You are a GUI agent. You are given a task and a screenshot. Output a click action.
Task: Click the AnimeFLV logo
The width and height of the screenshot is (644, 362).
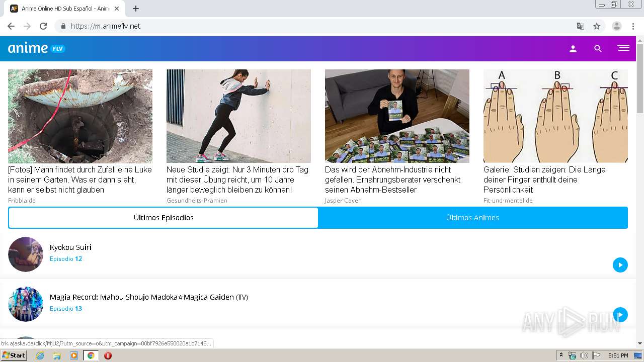[37, 48]
